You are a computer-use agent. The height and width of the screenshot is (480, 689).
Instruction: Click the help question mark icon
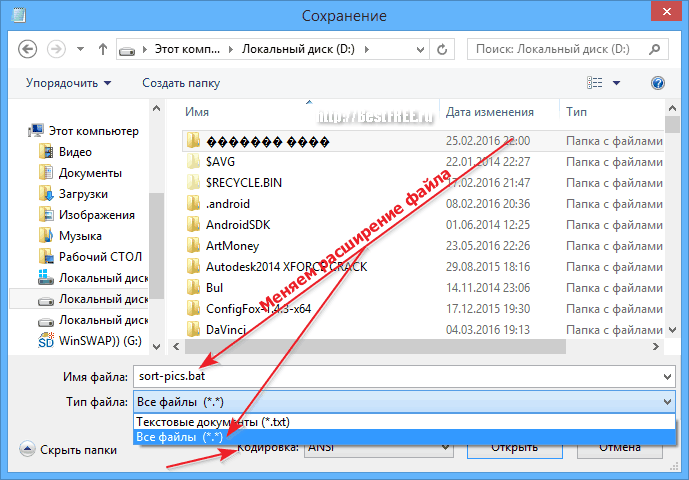[x=658, y=83]
